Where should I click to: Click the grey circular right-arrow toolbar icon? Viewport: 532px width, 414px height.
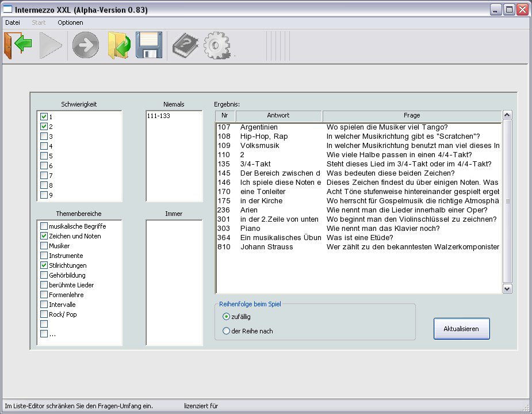tap(86, 45)
